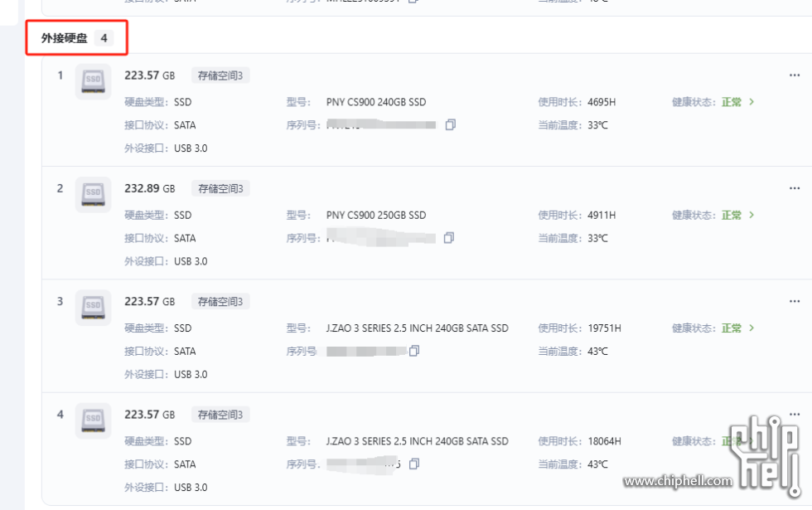Open more options menu for disk 3
This screenshot has height=510, width=812.
tap(795, 301)
